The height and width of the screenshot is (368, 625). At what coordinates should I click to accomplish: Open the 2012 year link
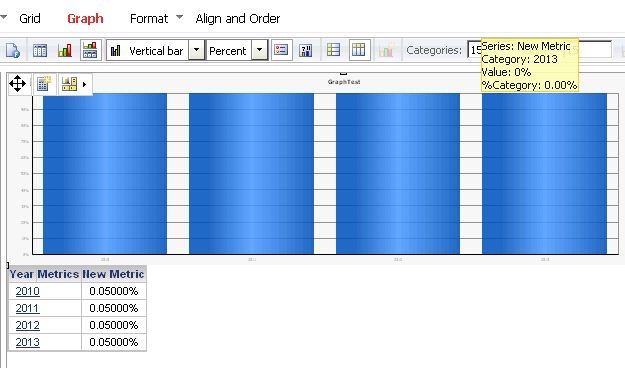(28, 325)
